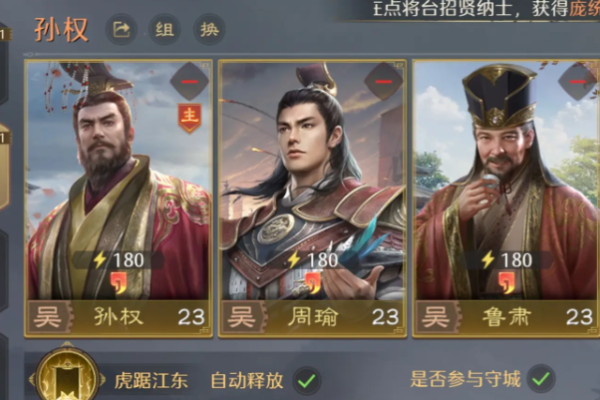Click the 虎踞江东 skill name label
This screenshot has width=600, height=400.
pos(151,380)
